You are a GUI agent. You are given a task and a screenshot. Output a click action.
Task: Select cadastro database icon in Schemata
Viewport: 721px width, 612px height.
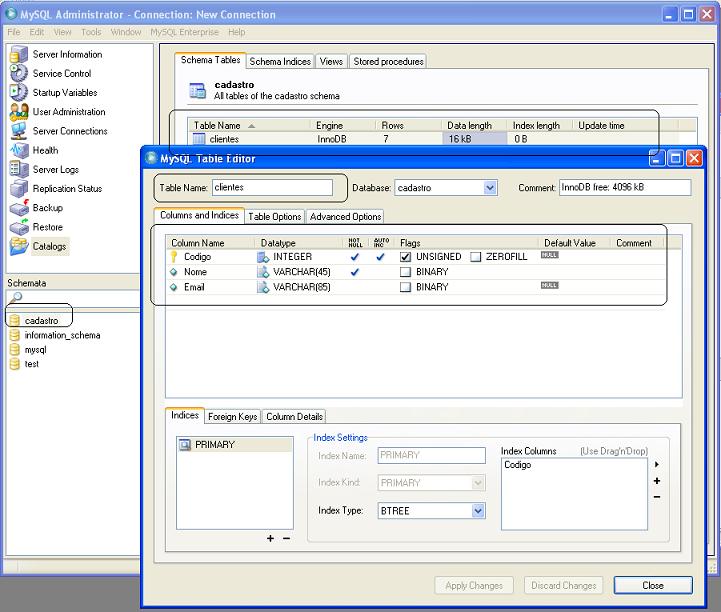coord(15,320)
